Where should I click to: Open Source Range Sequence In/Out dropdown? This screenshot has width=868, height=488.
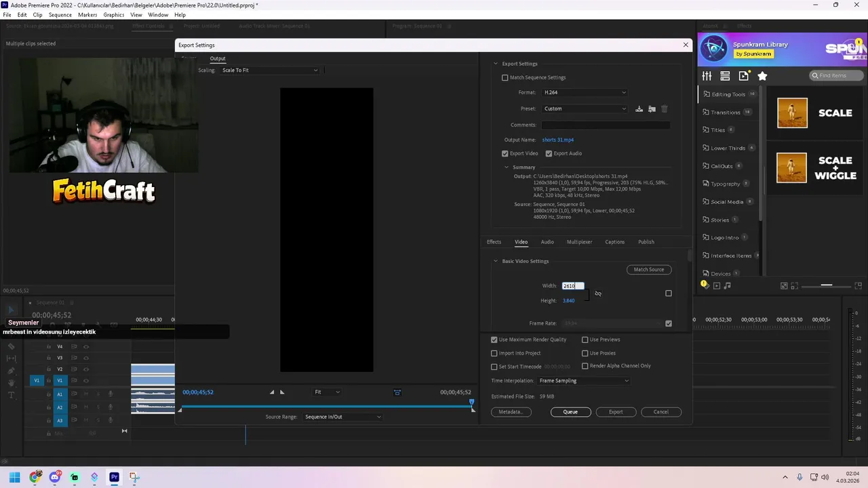(x=342, y=417)
